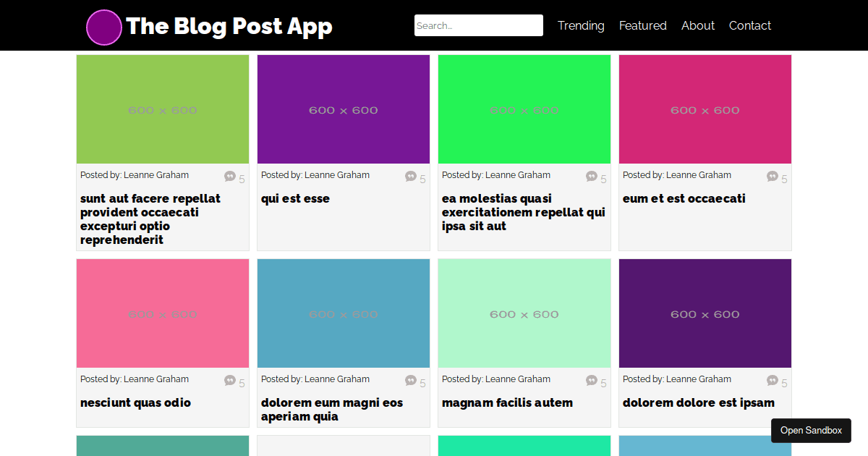The image size is (868, 456).
Task: Click the pink 600 x 600 placeholder image
Action: (162, 313)
